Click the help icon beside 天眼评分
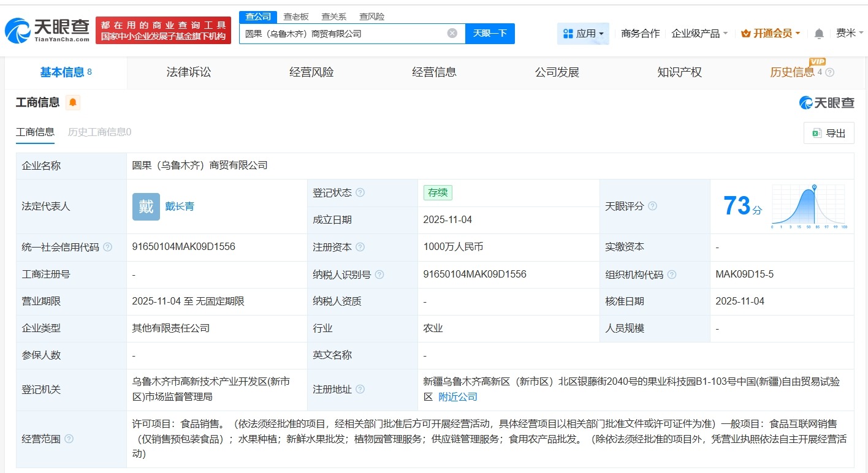This screenshot has height=473, width=868. pyautogui.click(x=652, y=206)
